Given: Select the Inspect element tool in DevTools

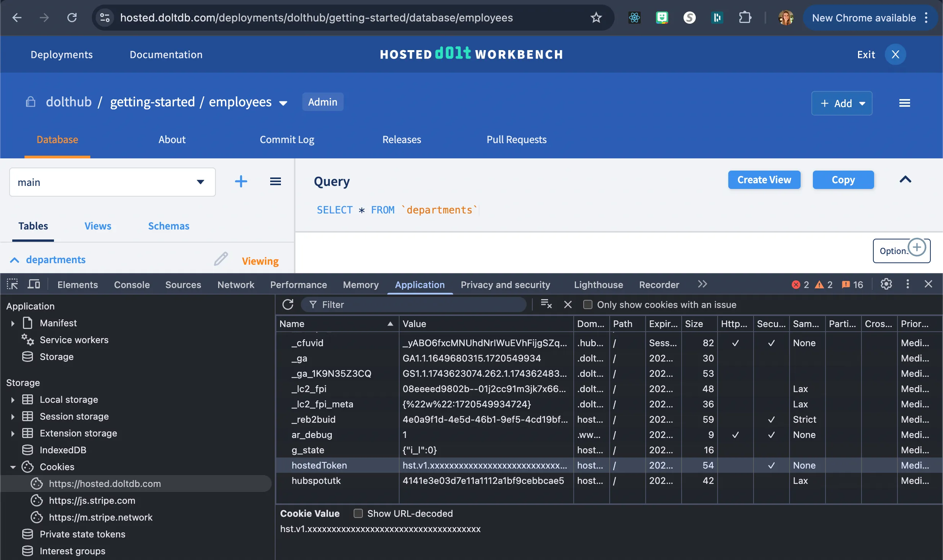Looking at the screenshot, I should [12, 284].
